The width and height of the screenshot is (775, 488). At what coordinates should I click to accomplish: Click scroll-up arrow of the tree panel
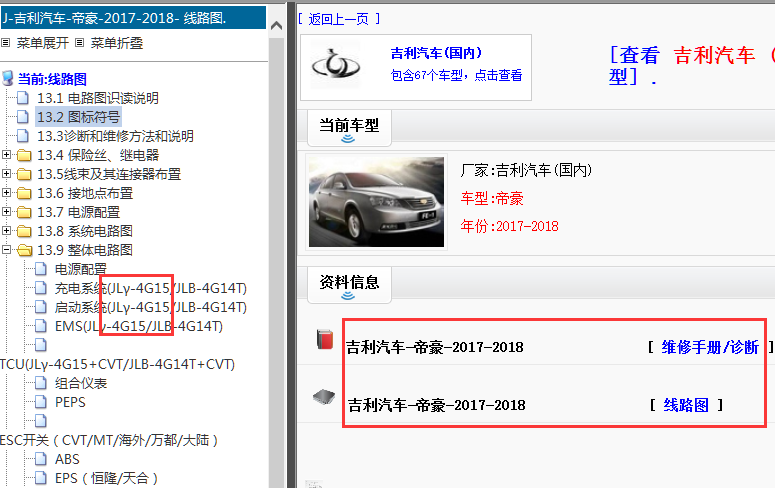point(277,25)
